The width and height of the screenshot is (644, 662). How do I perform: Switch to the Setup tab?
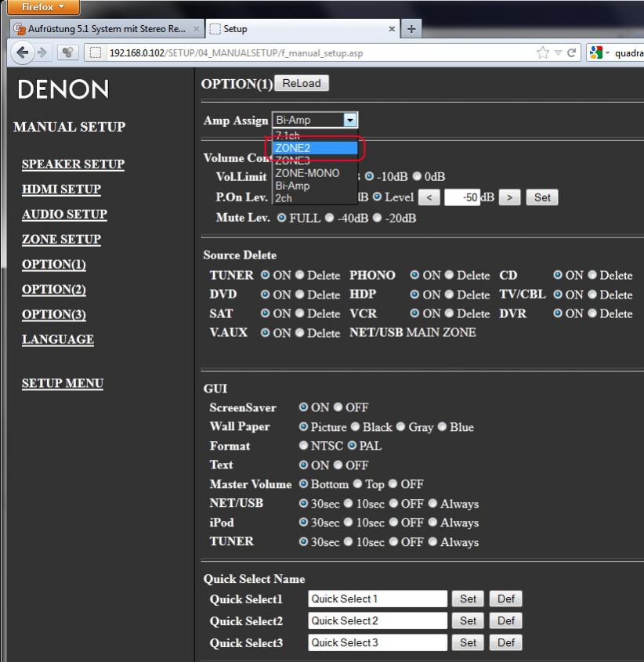[302, 29]
